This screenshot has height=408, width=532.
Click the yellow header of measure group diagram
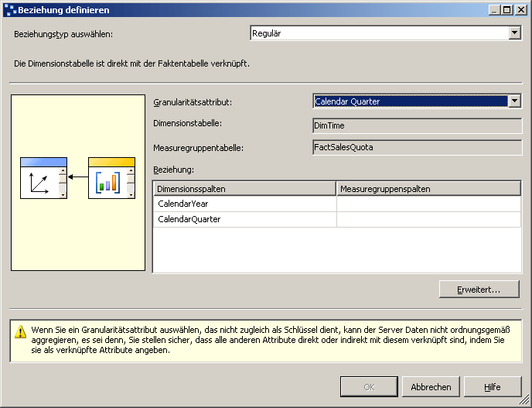(111, 162)
